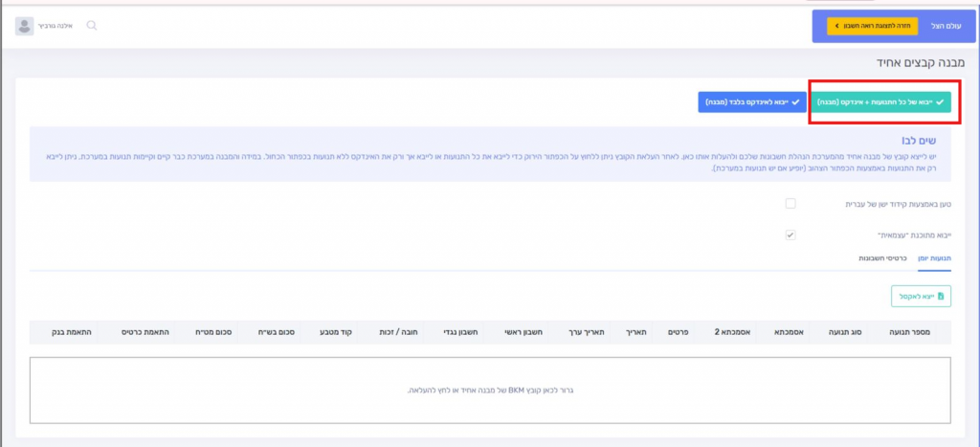
Task: Enable old Hebrew encoding checkbox
Action: click(790, 203)
